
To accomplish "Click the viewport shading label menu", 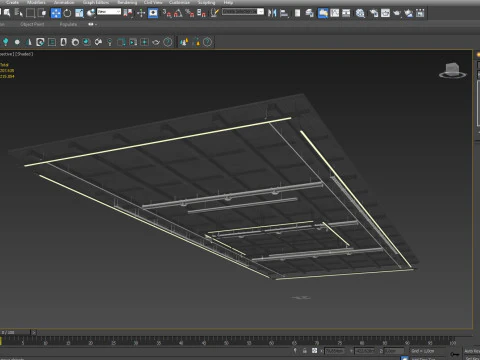I will 24,54.
